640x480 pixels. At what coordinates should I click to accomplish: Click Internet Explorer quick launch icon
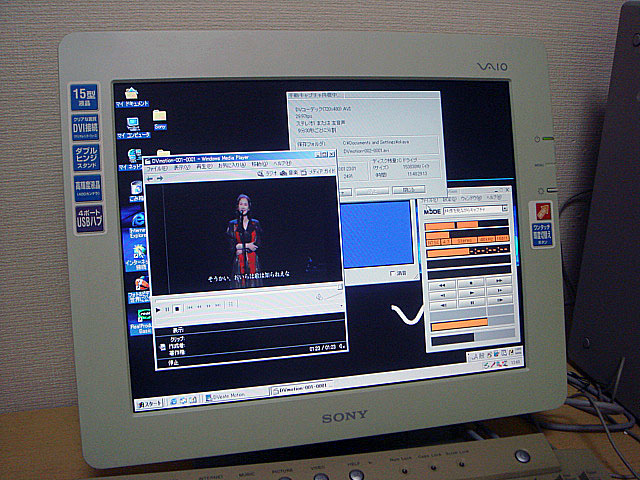pyautogui.click(x=174, y=402)
